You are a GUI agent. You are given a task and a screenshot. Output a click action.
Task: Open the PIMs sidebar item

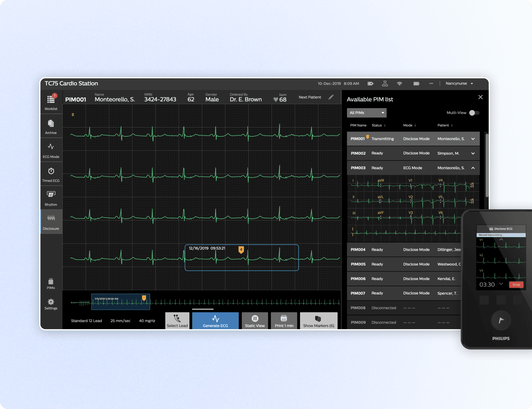click(x=51, y=284)
